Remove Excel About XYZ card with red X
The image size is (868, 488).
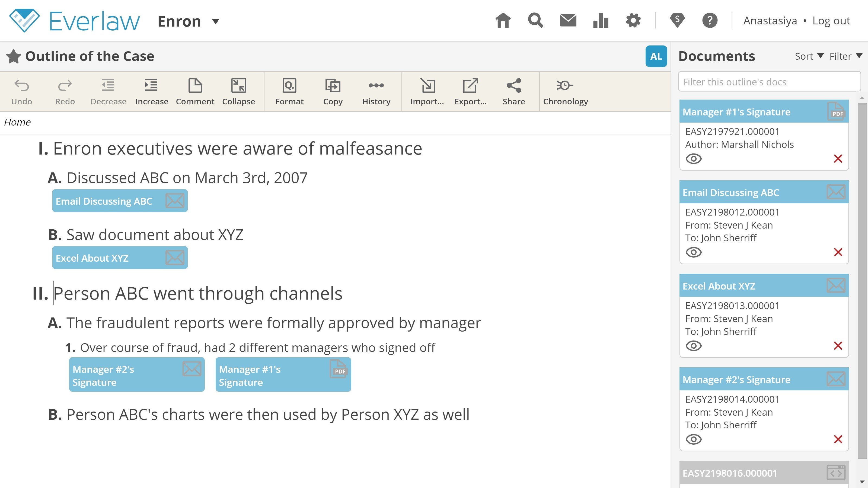[x=838, y=346]
